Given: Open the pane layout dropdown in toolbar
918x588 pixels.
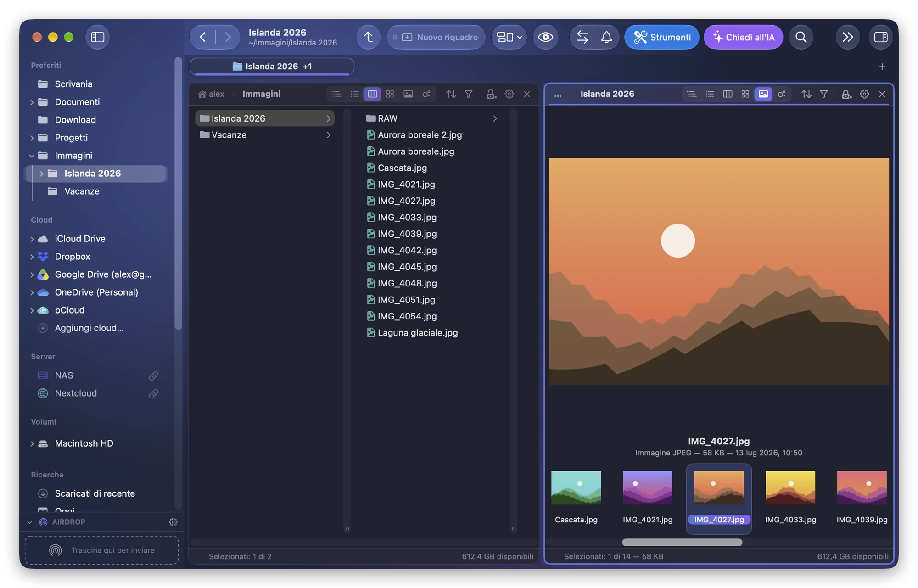Looking at the screenshot, I should tap(509, 37).
